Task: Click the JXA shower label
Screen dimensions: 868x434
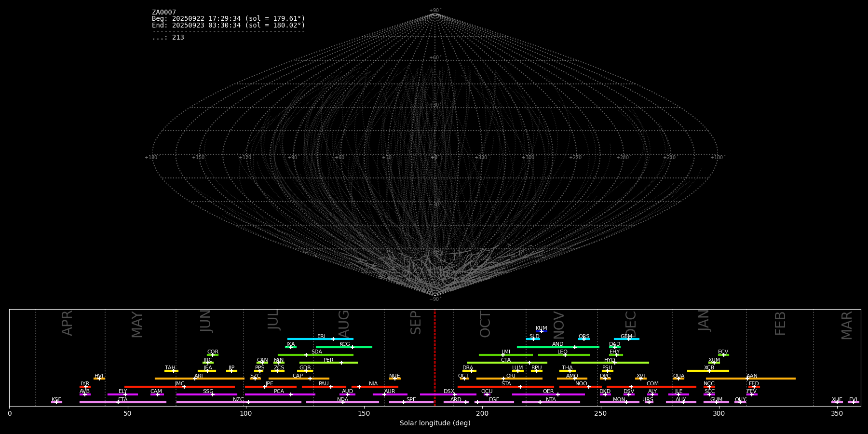Action: coord(290,344)
